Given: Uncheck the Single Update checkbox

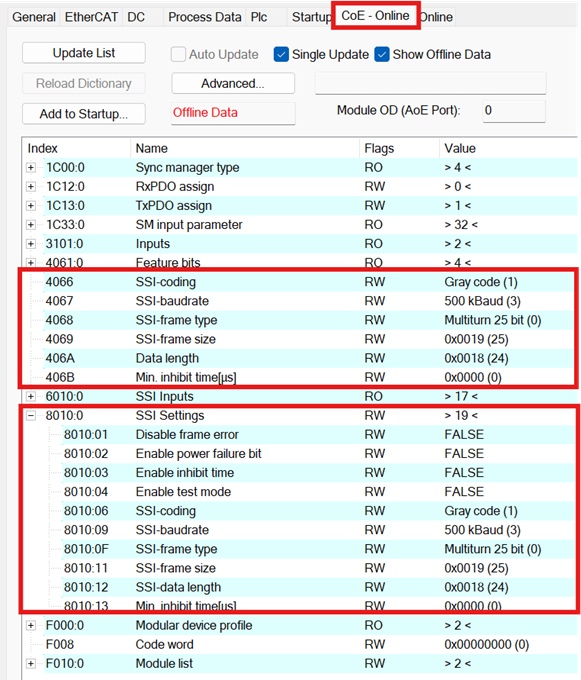Looking at the screenshot, I should (281, 55).
